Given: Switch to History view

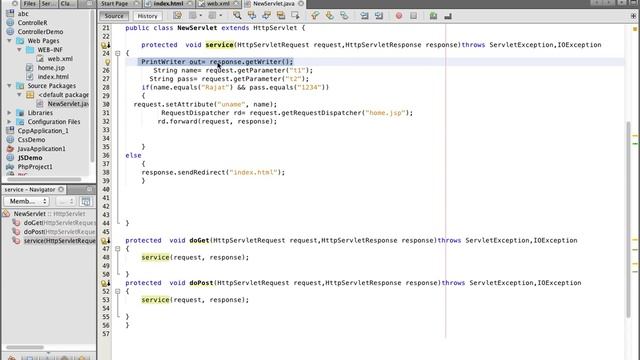Looking at the screenshot, I should [147, 16].
